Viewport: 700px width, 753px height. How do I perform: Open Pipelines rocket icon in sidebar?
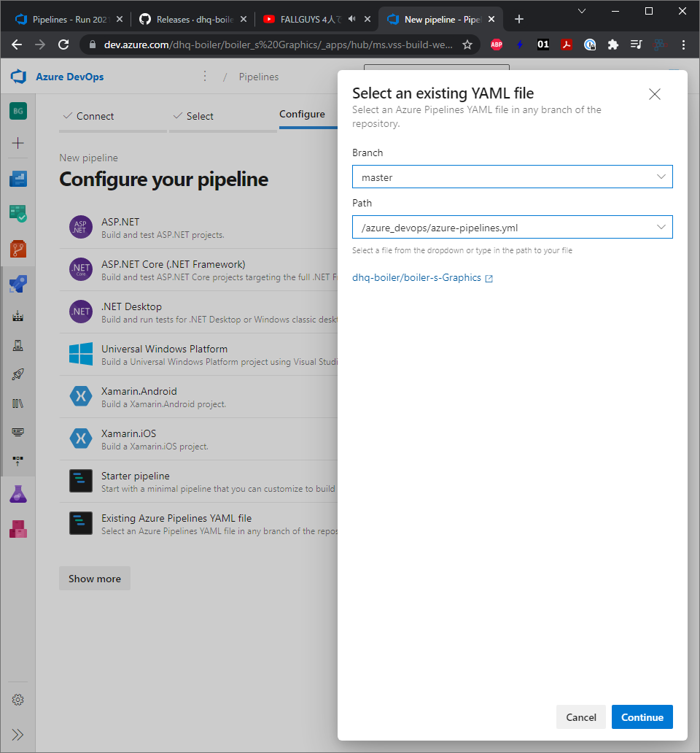[18, 284]
